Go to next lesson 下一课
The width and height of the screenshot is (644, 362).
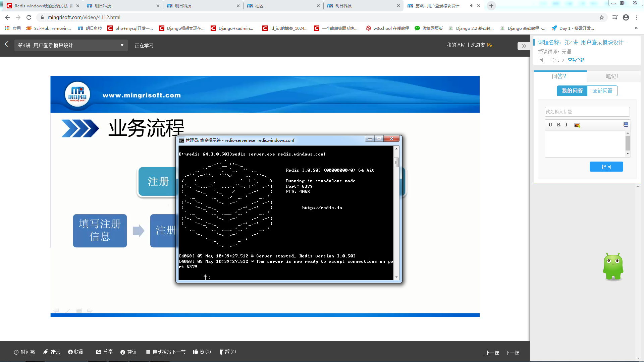click(x=513, y=353)
